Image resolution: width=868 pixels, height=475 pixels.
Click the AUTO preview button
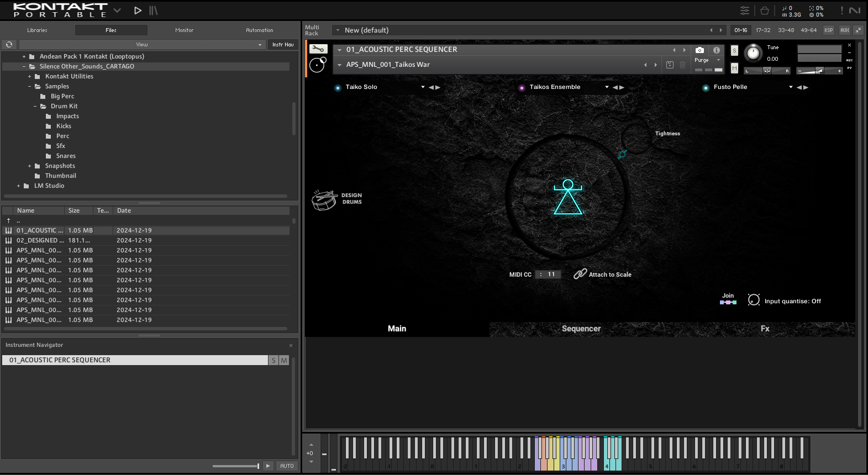point(287,466)
